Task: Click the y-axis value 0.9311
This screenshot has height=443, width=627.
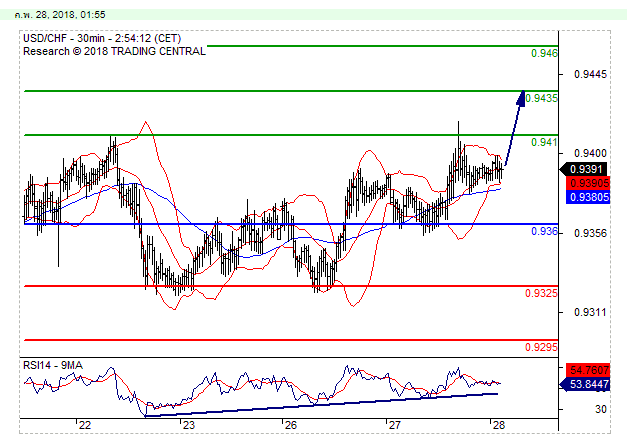Action: 590,312
